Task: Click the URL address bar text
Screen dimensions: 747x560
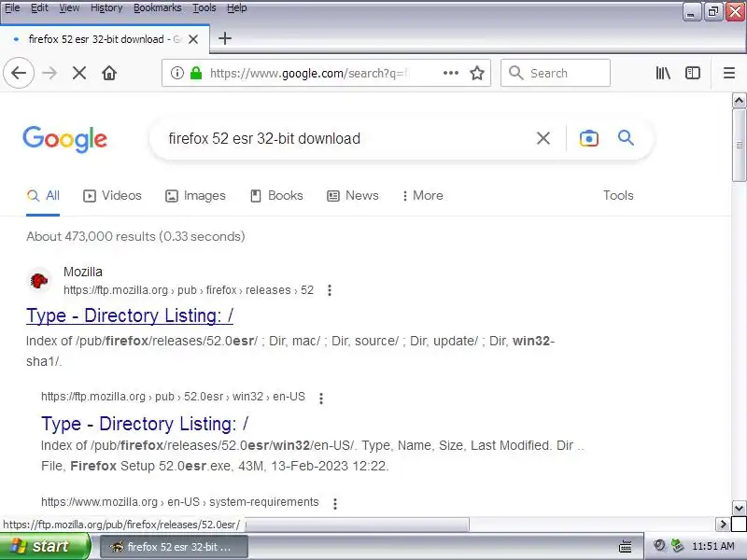Action: 310,73
